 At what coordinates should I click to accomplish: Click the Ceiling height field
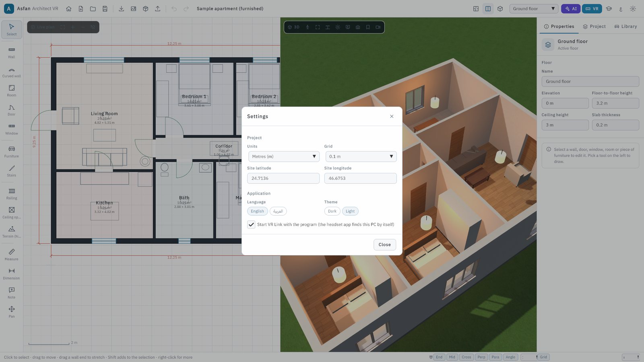[x=565, y=125]
